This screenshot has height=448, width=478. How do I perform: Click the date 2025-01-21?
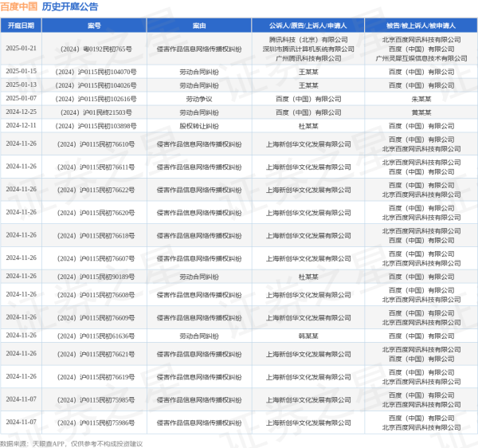21,49
